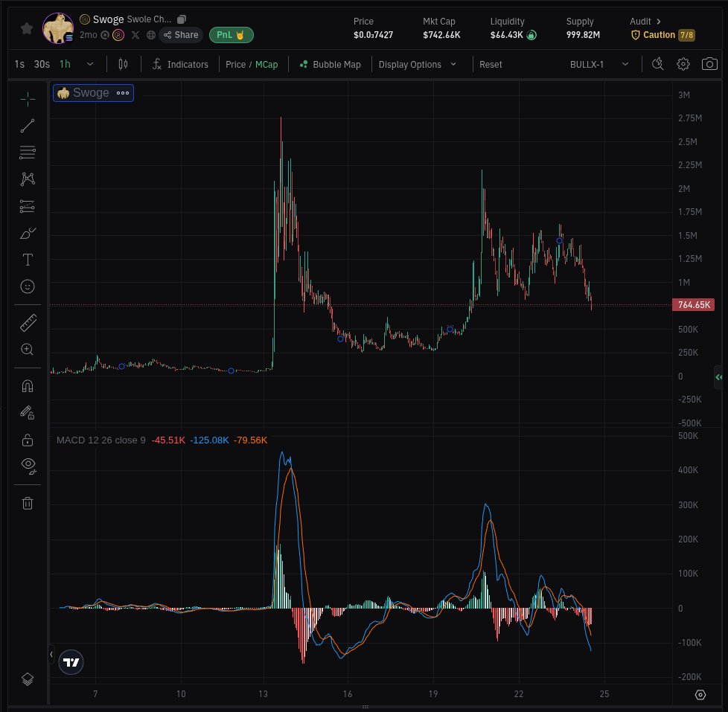
Task: Remove drawings with trash icon
Action: coord(28,503)
